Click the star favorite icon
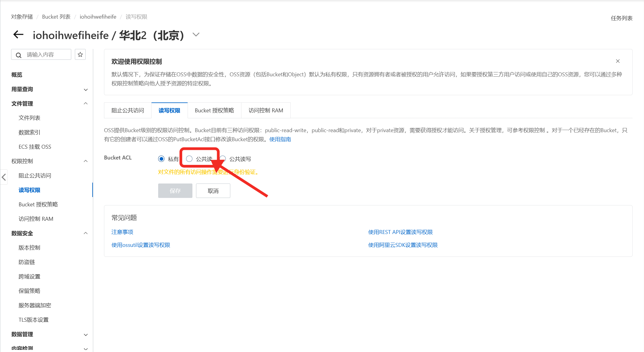Viewport: 644px width, 352px height. coord(80,55)
